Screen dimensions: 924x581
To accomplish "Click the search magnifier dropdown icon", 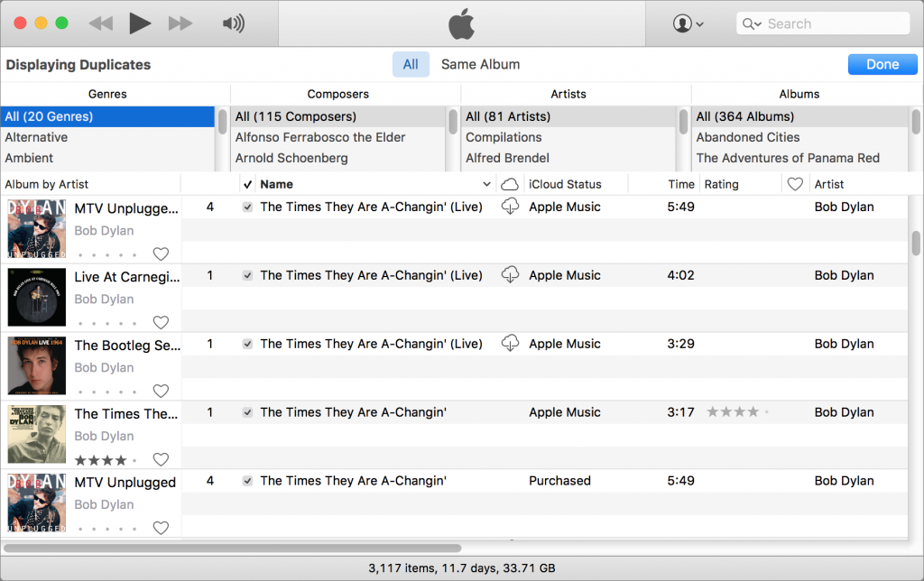I will pyautogui.click(x=752, y=23).
